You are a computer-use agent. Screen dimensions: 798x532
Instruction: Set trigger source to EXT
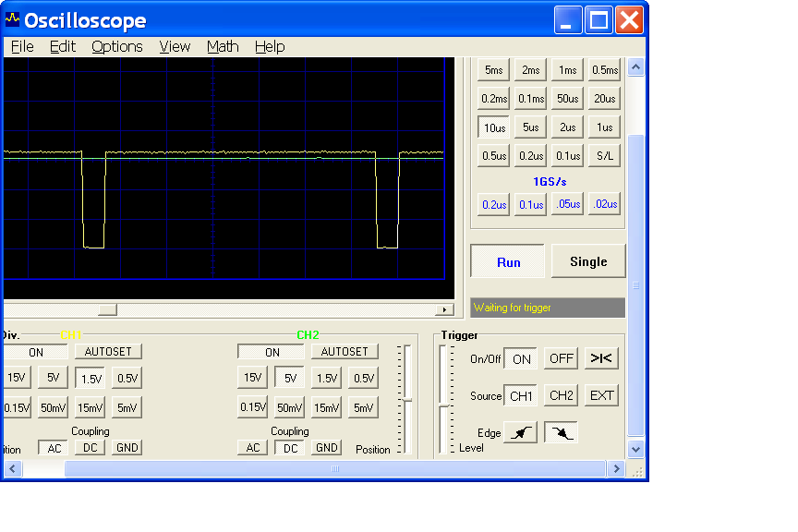[x=601, y=395]
